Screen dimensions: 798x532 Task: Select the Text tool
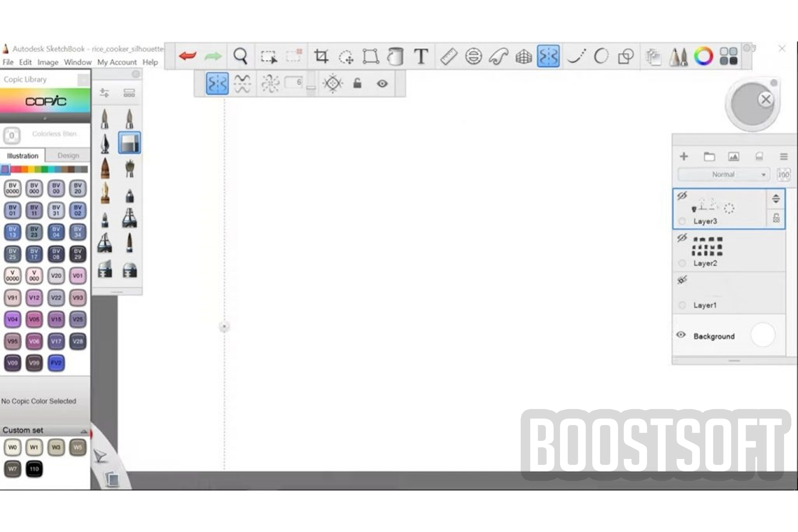click(421, 56)
